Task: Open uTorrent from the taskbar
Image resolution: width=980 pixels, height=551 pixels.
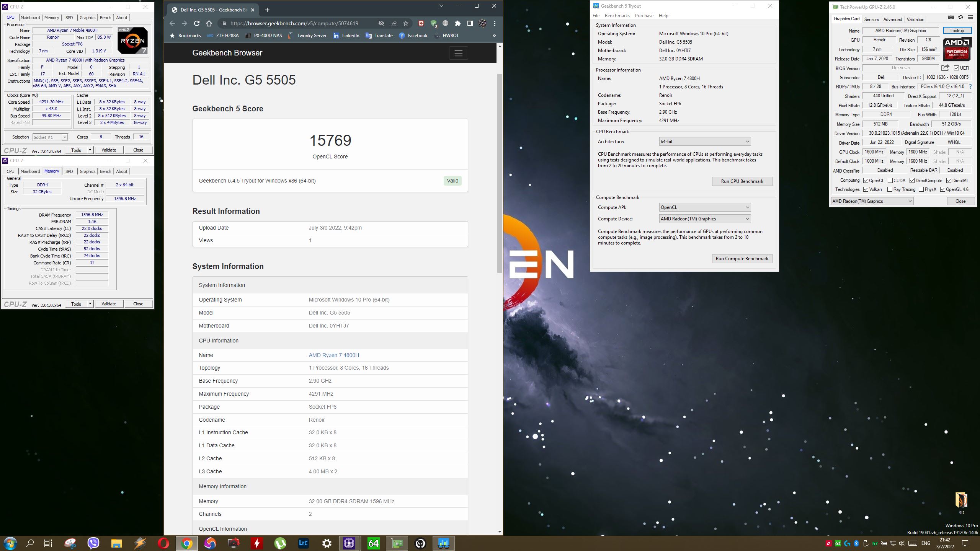Action: [x=280, y=543]
